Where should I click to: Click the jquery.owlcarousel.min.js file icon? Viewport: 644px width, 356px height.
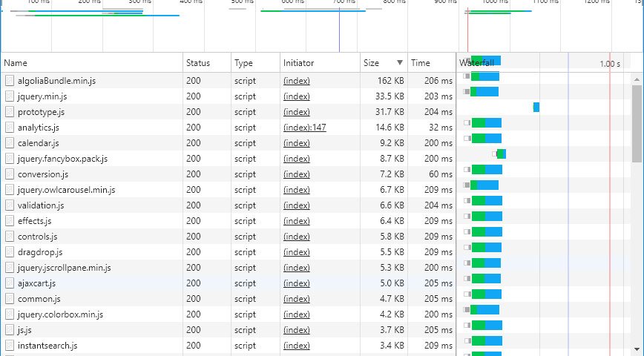(x=10, y=190)
